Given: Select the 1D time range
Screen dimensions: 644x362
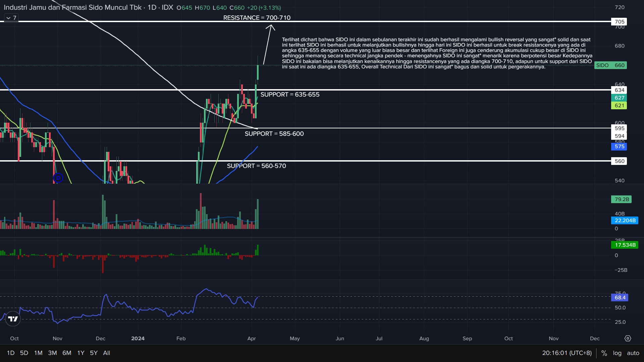Looking at the screenshot, I should coord(11,353).
